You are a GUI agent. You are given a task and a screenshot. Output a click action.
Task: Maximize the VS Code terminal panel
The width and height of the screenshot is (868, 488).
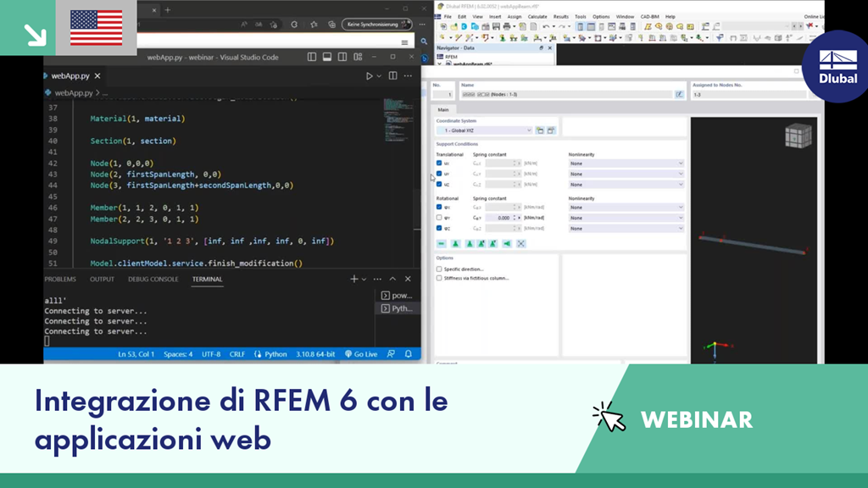[x=392, y=279]
